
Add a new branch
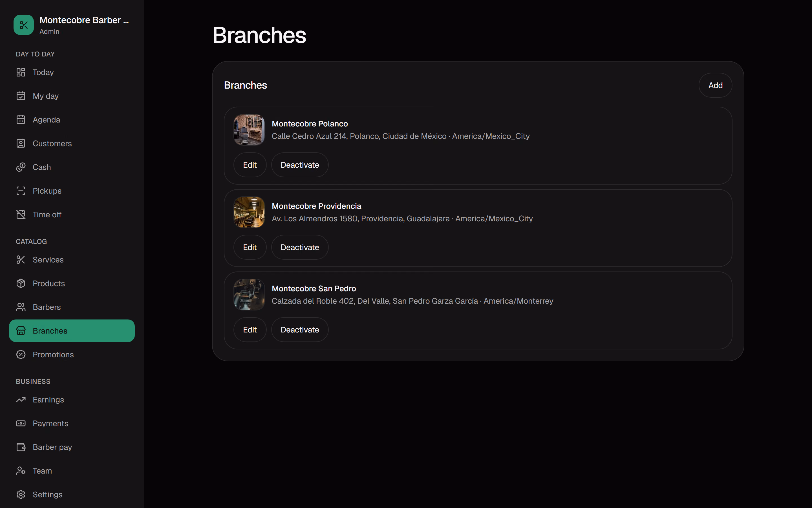pyautogui.click(x=715, y=85)
